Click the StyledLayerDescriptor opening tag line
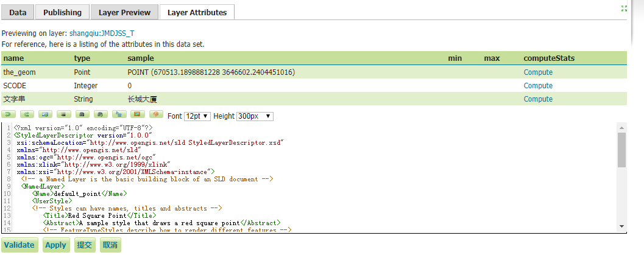 tap(83, 135)
